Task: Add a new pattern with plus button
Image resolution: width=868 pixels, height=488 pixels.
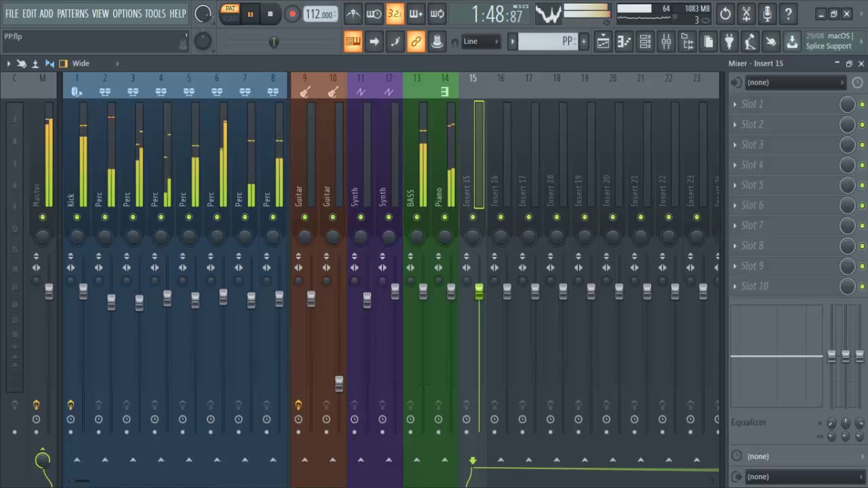Action: click(x=583, y=42)
